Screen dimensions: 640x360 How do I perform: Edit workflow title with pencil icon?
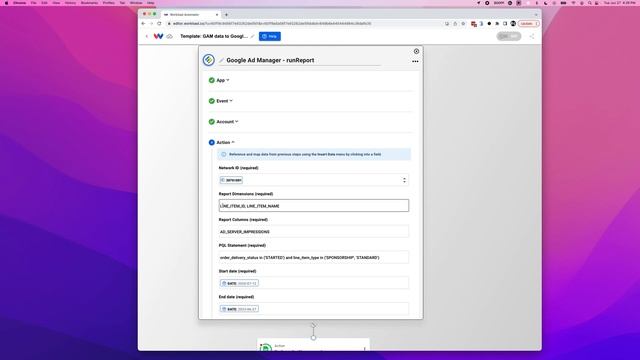(253, 36)
